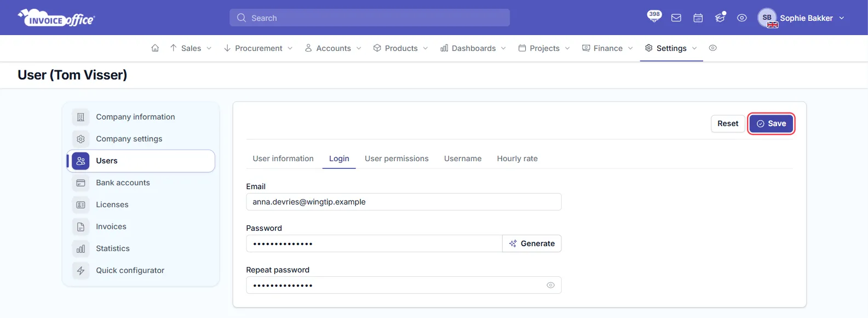Click the Reset button

pyautogui.click(x=728, y=123)
